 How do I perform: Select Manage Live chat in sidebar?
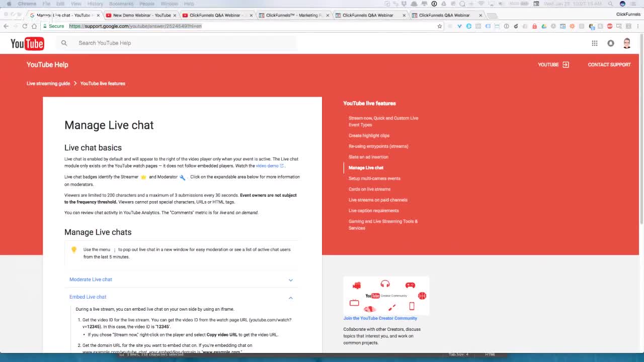click(366, 168)
